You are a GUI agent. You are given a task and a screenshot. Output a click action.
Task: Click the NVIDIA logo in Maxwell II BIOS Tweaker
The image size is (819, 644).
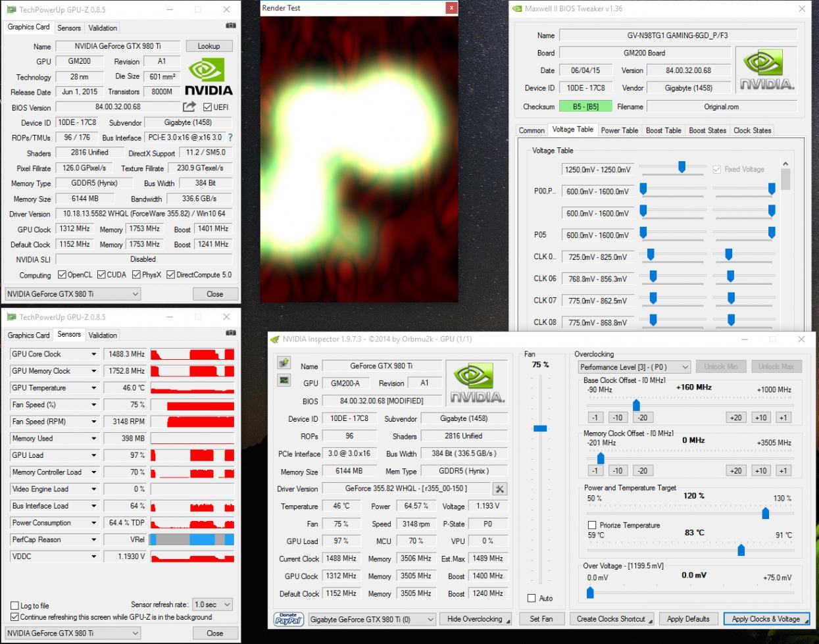pos(766,70)
